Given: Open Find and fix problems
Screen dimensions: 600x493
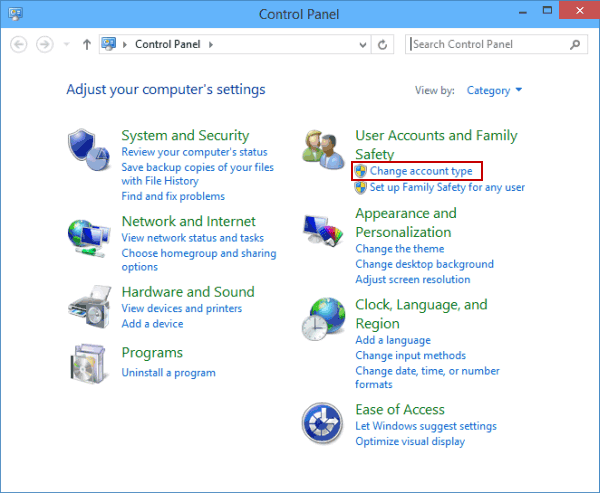Looking at the screenshot, I should tap(173, 196).
